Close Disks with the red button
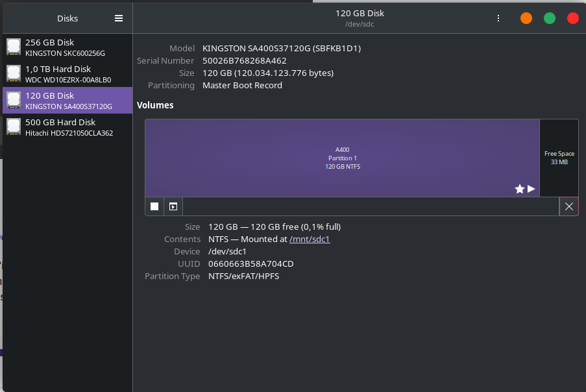This screenshot has height=392, width=586. (x=573, y=18)
